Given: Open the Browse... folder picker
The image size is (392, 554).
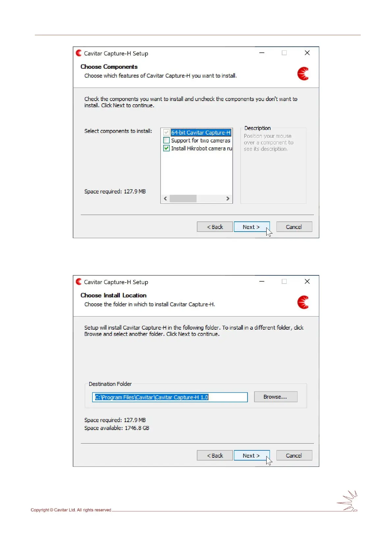Looking at the screenshot, I should 275,397.
